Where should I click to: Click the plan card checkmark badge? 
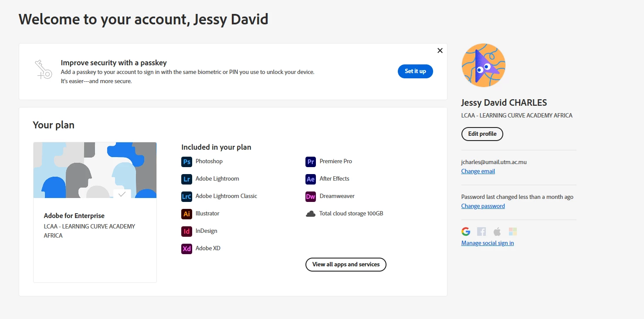tap(122, 194)
